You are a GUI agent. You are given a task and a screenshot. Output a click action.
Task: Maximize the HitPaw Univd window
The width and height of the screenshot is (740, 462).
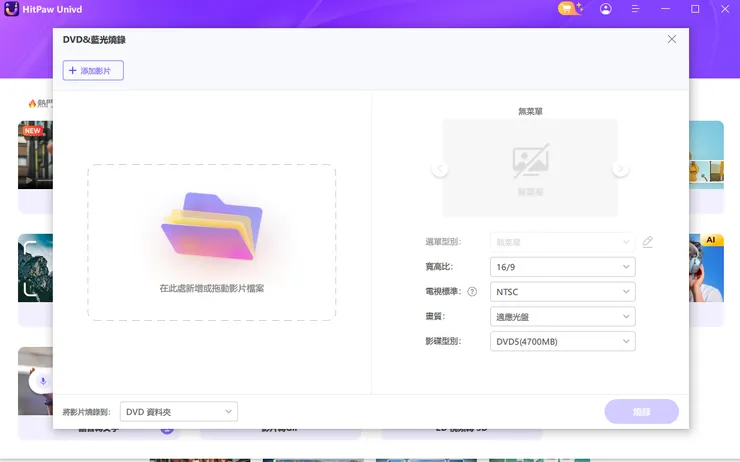point(695,9)
